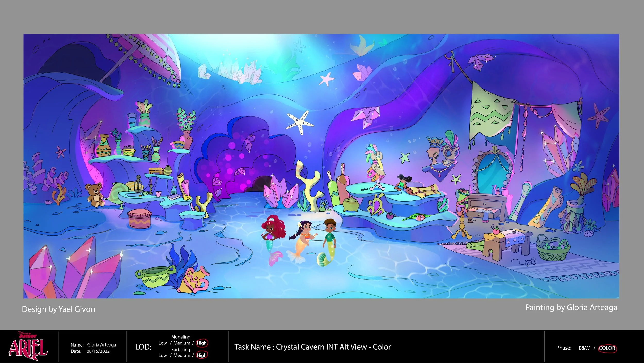Click the Disney Junior Ariel logo

point(28,347)
